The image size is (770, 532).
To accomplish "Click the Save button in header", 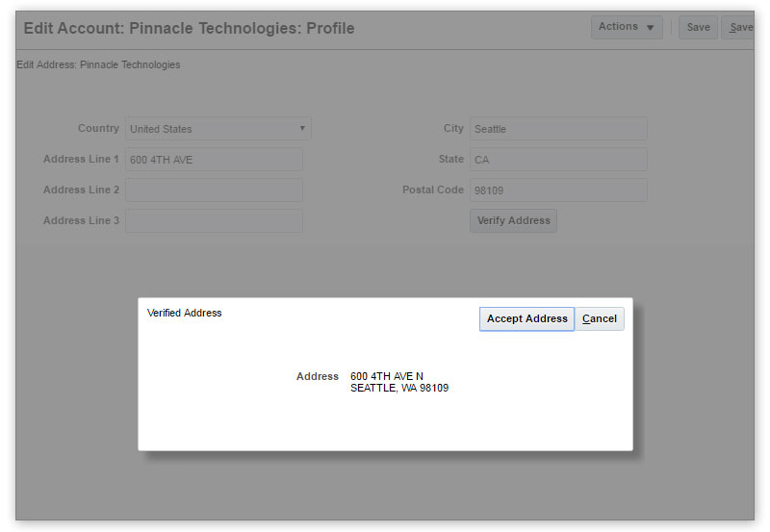I will pyautogui.click(x=698, y=28).
